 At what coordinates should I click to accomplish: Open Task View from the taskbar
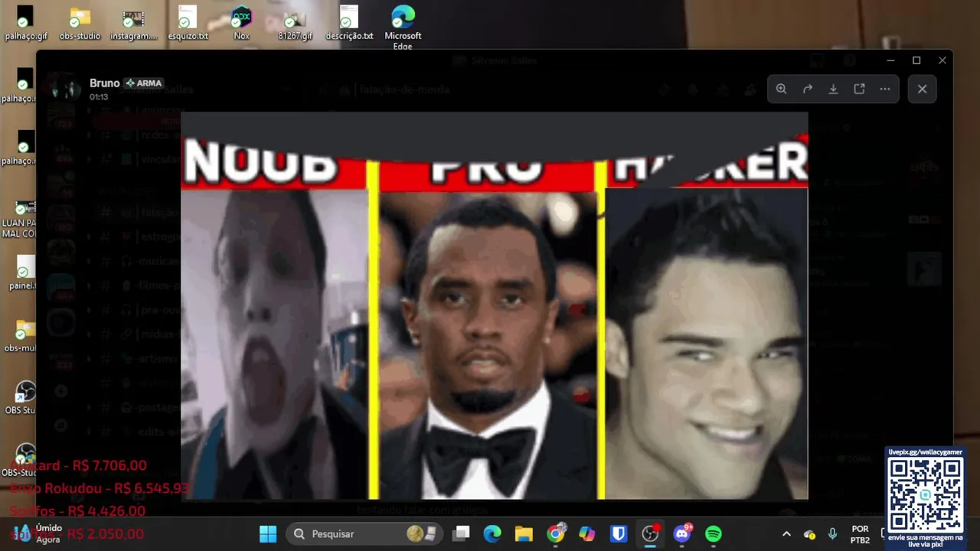[x=461, y=533]
